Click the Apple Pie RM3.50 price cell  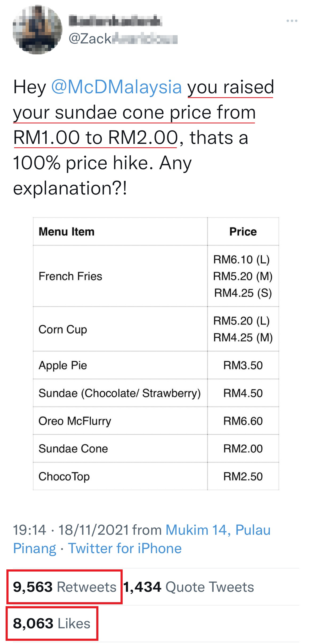(x=243, y=365)
